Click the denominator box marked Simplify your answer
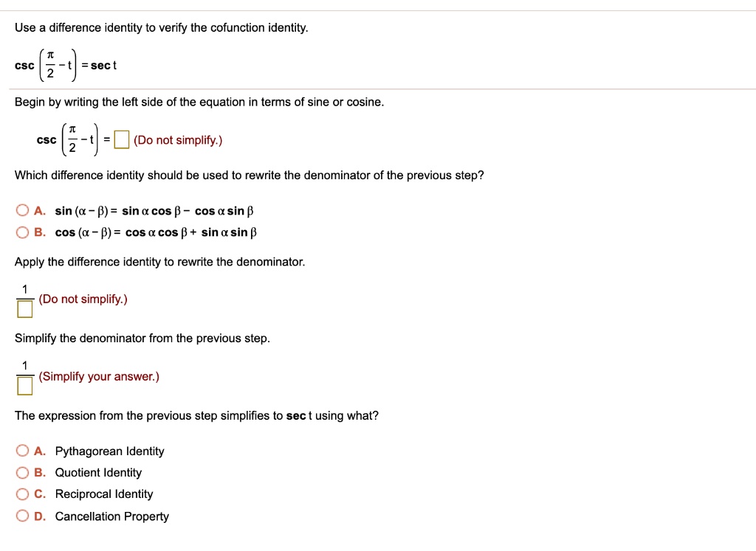This screenshot has width=756, height=551. 24,385
